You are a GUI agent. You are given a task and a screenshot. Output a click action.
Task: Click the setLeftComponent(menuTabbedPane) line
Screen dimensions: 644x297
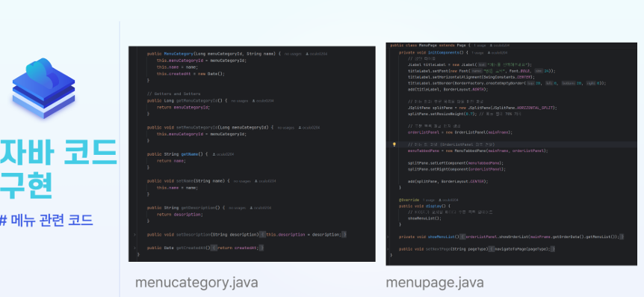click(x=455, y=163)
